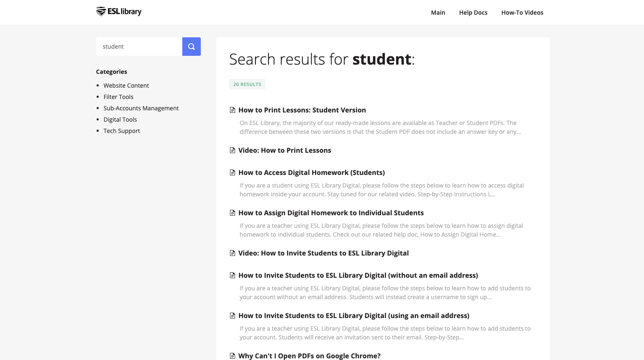Open the Filter Tools category
Screen dimensions: 644x360
(118, 97)
